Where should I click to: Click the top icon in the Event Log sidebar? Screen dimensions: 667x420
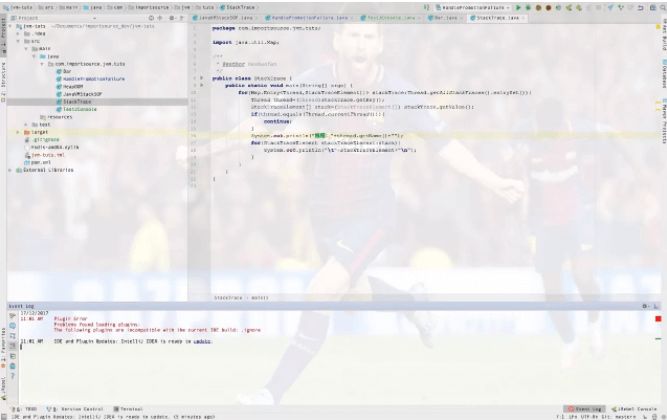(x=12, y=316)
